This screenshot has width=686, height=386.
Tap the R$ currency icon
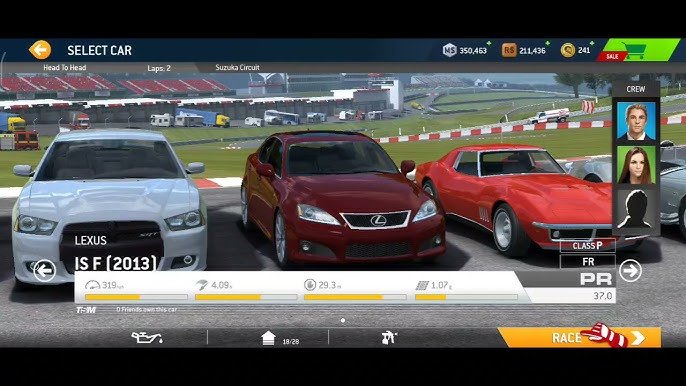click(509, 50)
